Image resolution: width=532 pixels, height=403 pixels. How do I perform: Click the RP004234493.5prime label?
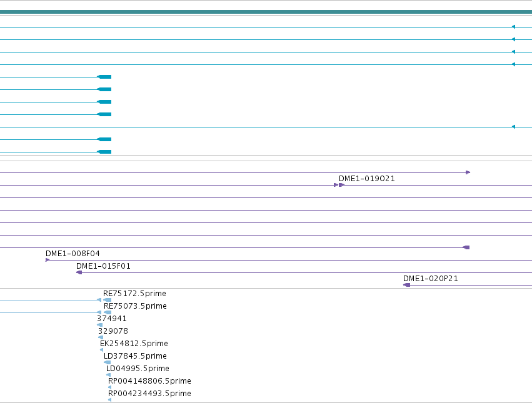[149, 394]
